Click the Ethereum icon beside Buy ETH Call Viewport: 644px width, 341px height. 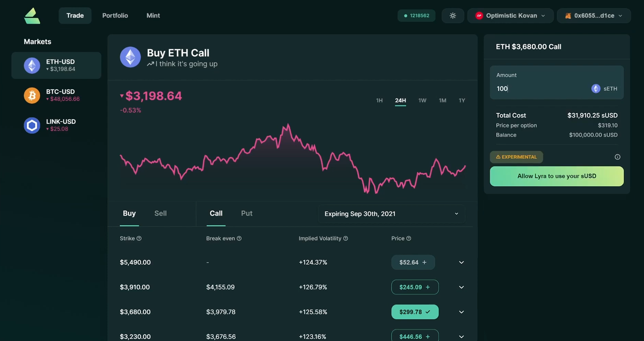(x=130, y=57)
